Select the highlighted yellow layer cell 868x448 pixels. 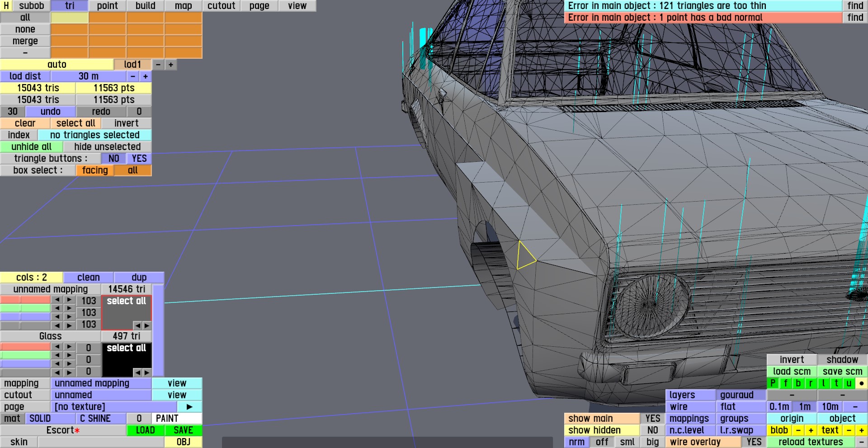[70, 18]
